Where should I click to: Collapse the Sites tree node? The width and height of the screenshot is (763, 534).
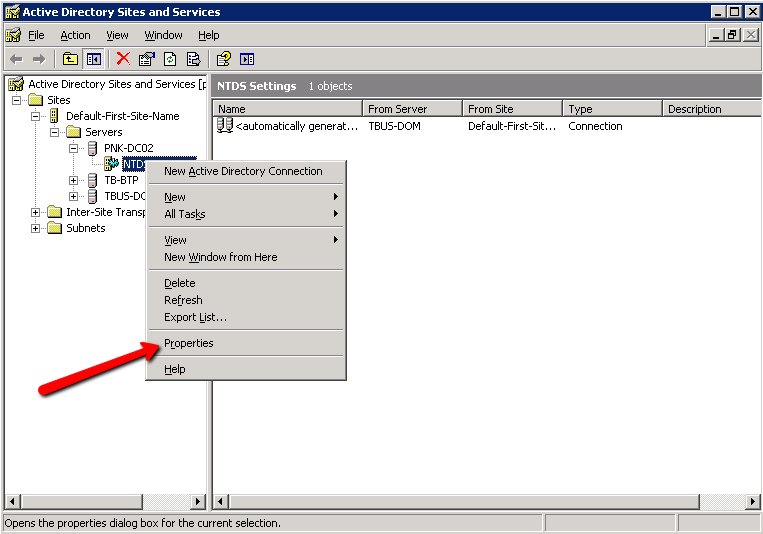[17, 100]
